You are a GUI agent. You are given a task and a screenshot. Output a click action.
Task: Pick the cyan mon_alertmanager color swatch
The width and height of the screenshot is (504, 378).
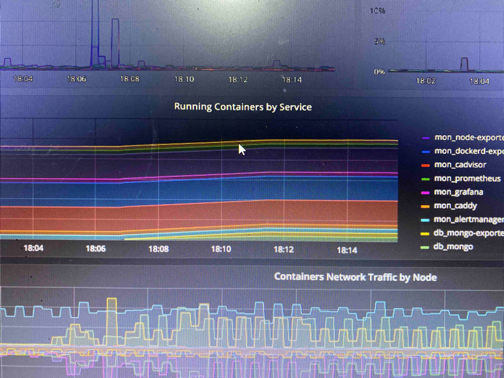tap(425, 220)
